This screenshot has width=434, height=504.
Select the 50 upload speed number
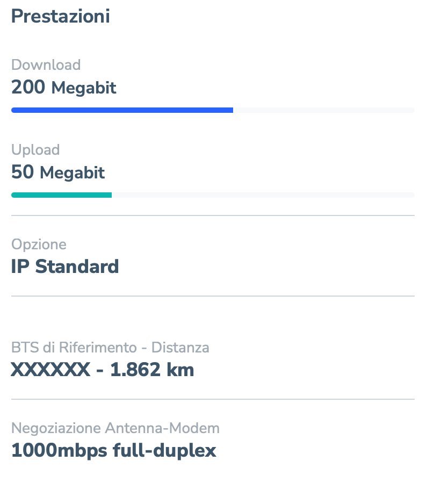pos(23,172)
